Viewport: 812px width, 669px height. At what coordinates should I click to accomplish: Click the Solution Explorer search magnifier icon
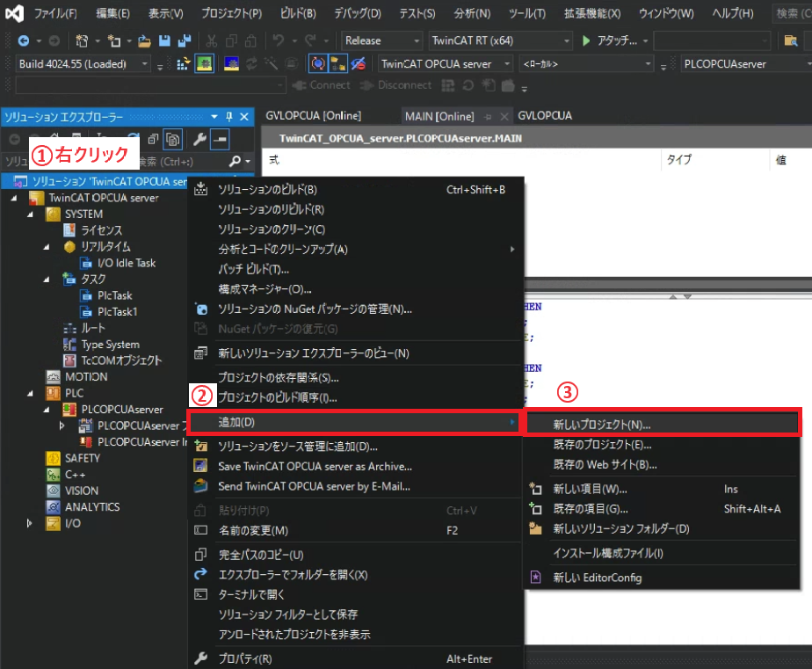pyautogui.click(x=236, y=162)
